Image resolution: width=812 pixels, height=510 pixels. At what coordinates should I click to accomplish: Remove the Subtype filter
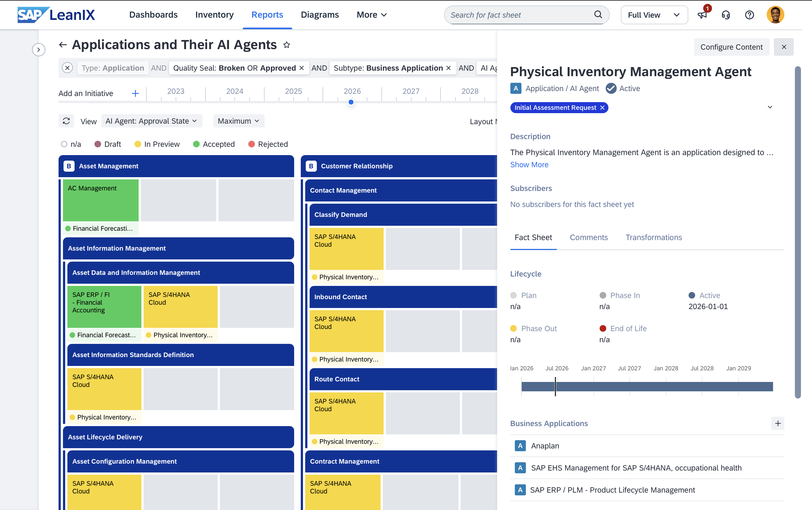[449, 68]
